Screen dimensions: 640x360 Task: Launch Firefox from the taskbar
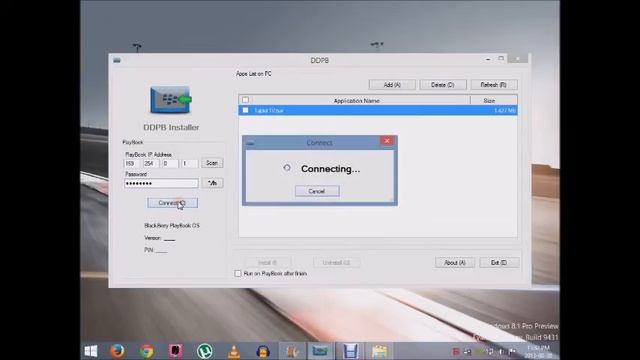coord(117,351)
